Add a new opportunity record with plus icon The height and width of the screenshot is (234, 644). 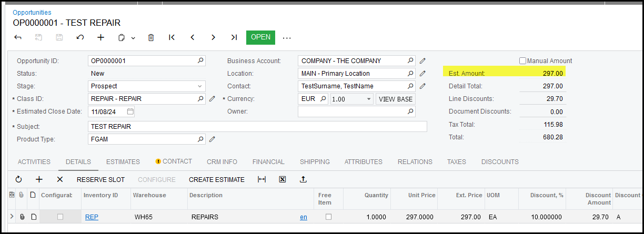(101, 37)
